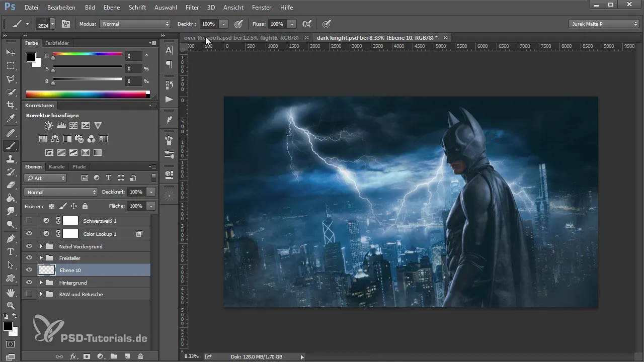Open the Character panel icon in the dock
This screenshot has height=362, width=644.
pyautogui.click(x=169, y=50)
